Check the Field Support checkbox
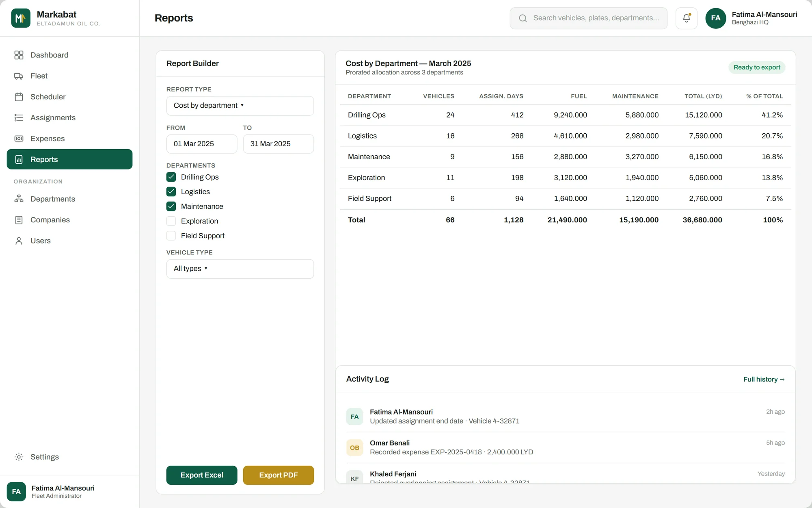 click(x=171, y=236)
